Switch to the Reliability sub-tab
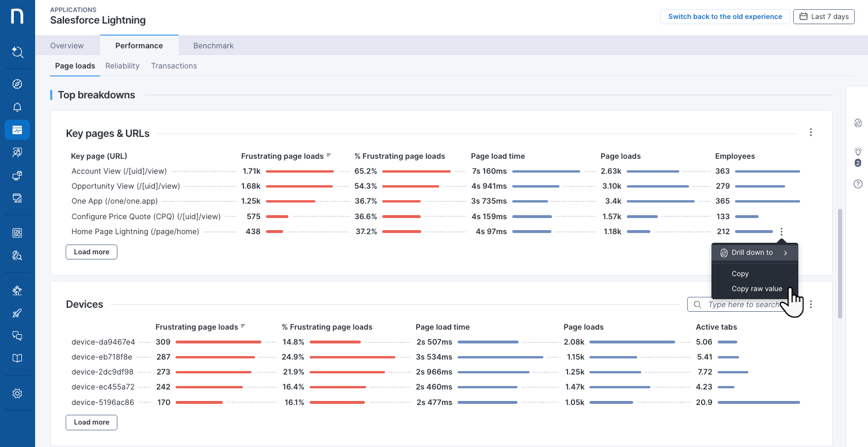Viewport: 868px width, 447px height. click(122, 66)
